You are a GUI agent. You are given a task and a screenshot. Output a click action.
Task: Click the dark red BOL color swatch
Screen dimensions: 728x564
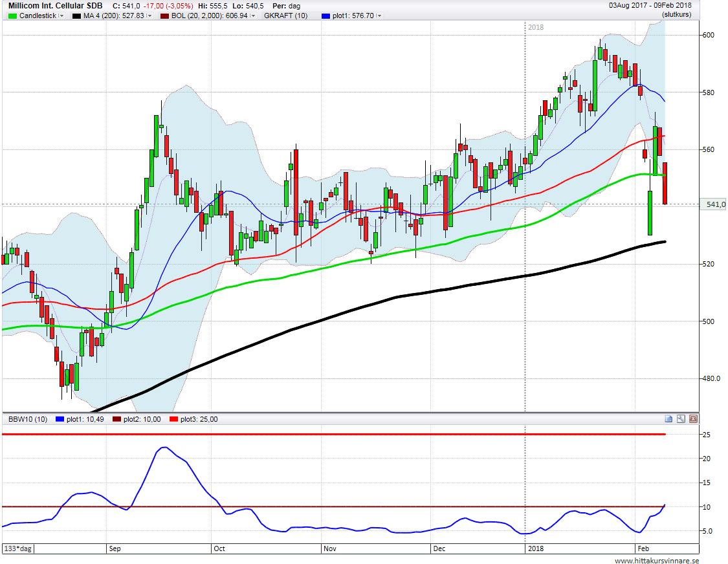click(x=164, y=16)
